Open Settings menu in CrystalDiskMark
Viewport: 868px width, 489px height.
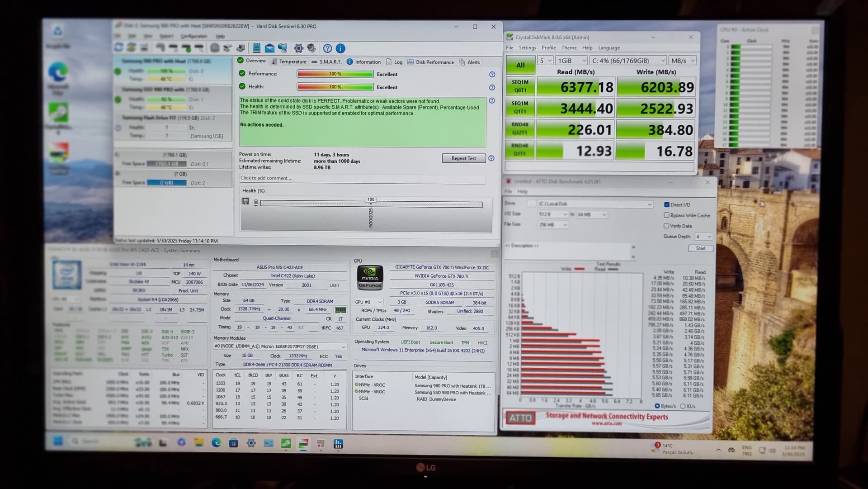point(527,47)
